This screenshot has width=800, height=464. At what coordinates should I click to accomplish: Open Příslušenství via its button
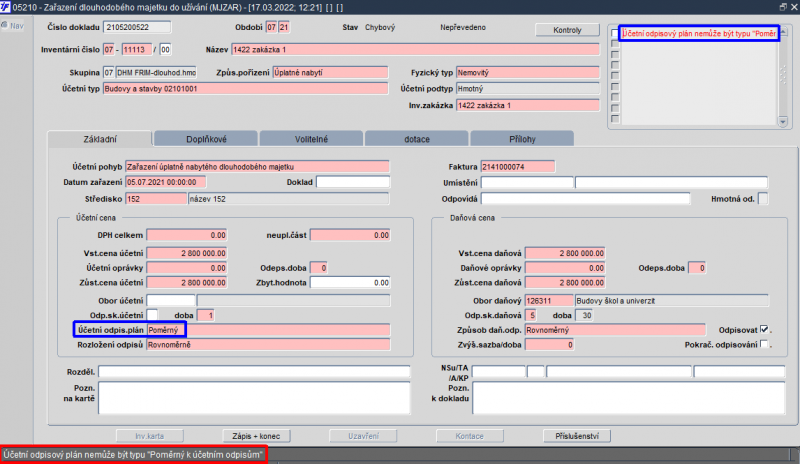576,436
